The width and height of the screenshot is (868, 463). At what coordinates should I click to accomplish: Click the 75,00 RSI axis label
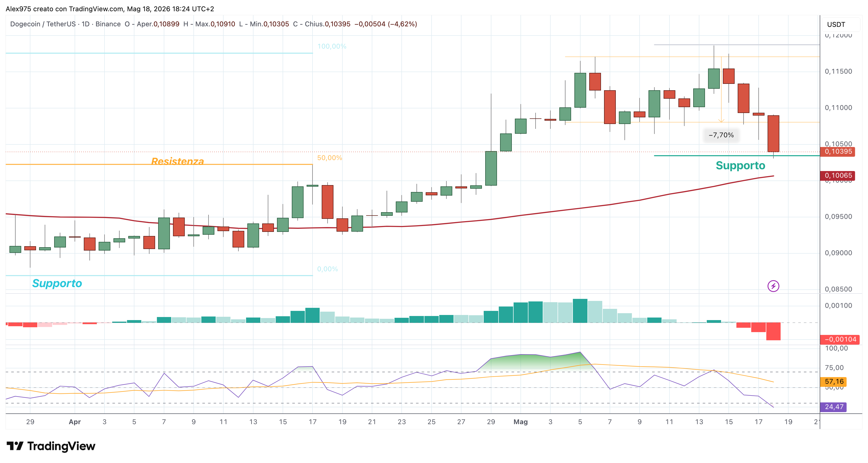pos(834,368)
